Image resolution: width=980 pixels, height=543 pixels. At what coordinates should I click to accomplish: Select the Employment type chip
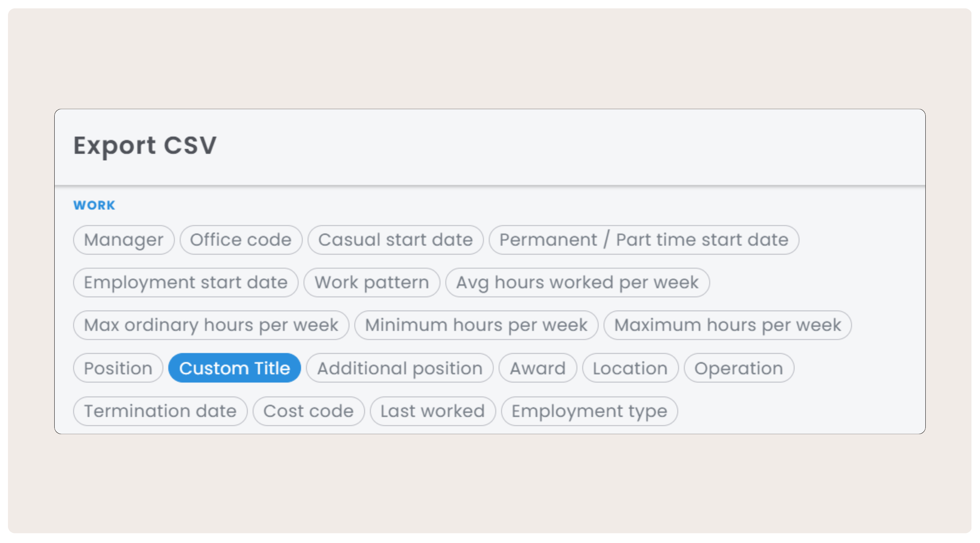pos(589,411)
